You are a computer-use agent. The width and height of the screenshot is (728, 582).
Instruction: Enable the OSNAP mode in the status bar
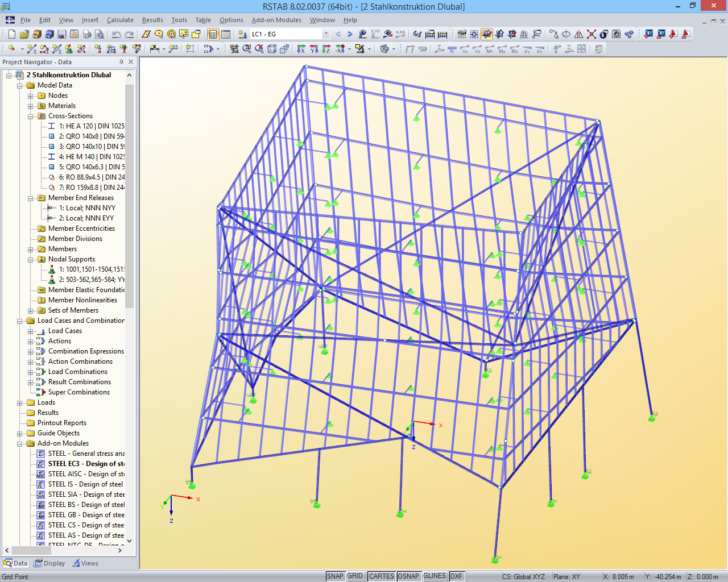[408, 576]
